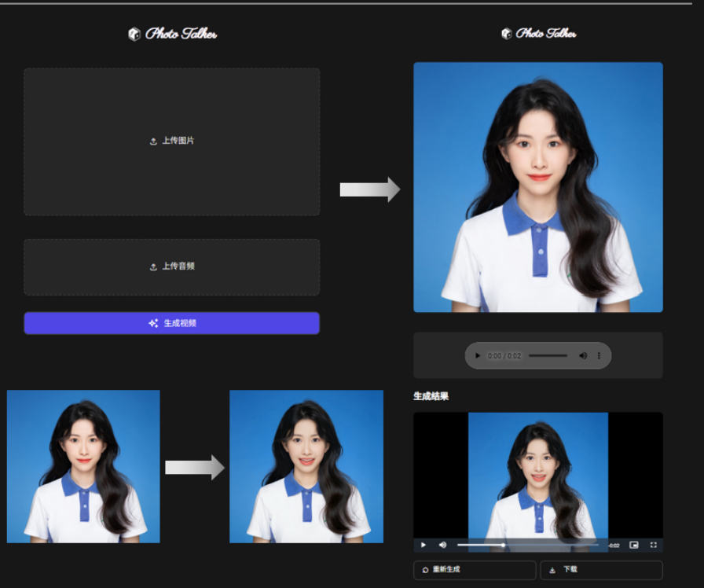Click the refresh icon in 重新生成 button

(425, 570)
